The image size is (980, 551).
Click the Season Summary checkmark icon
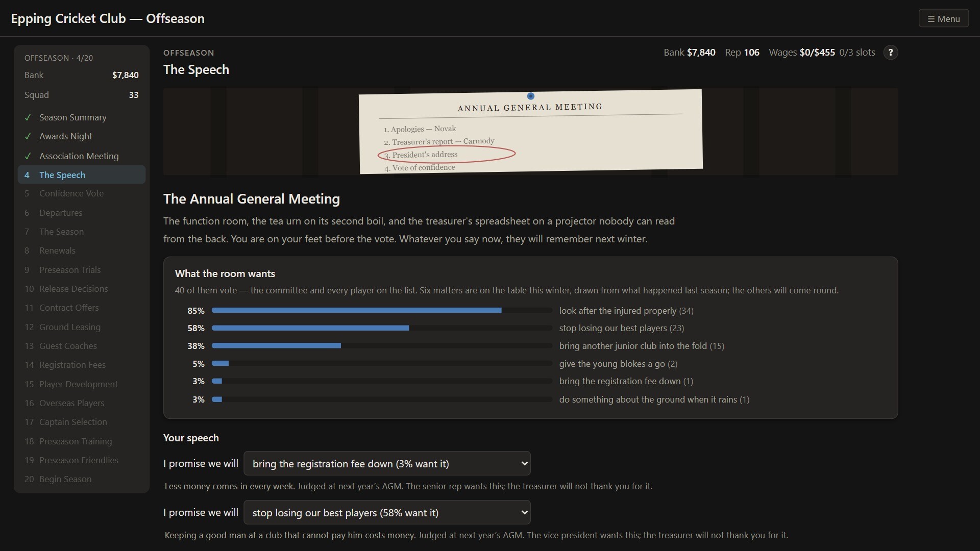point(28,117)
